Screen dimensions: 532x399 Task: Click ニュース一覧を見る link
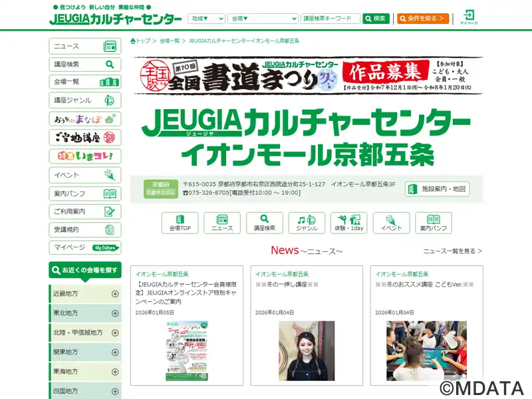[x=453, y=251]
